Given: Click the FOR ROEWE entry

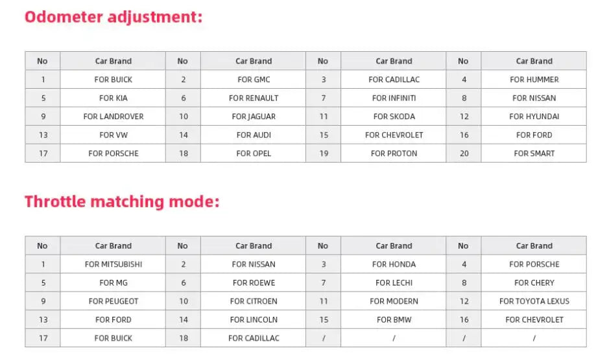Looking at the screenshot, I should point(254,283).
